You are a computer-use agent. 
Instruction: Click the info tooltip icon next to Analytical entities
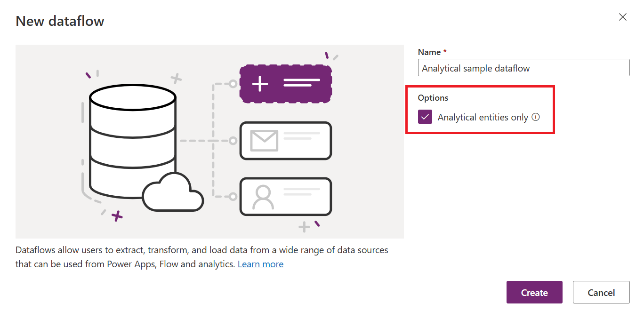536,117
